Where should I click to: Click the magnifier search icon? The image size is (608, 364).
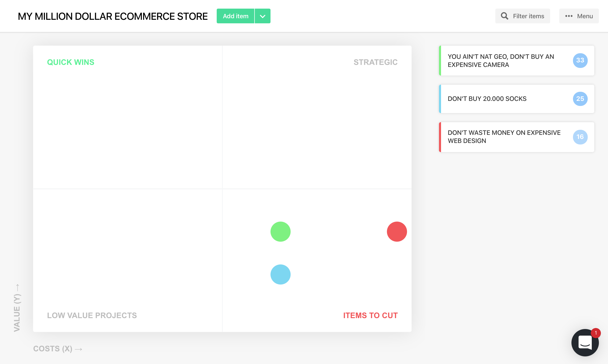coord(504,16)
